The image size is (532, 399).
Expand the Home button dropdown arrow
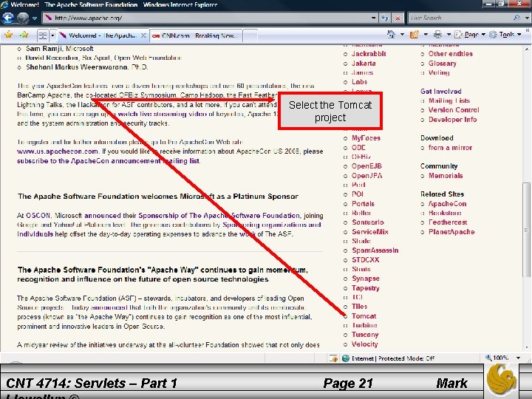(x=403, y=35)
